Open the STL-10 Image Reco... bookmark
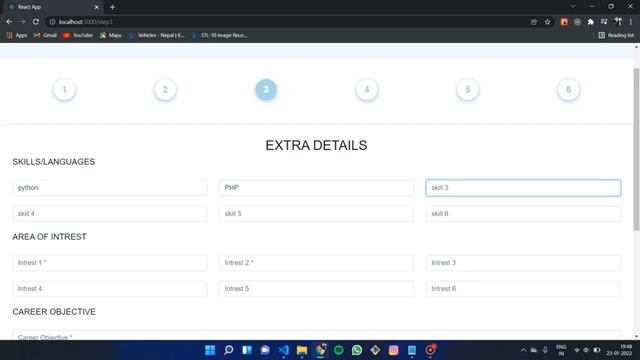 (220, 36)
